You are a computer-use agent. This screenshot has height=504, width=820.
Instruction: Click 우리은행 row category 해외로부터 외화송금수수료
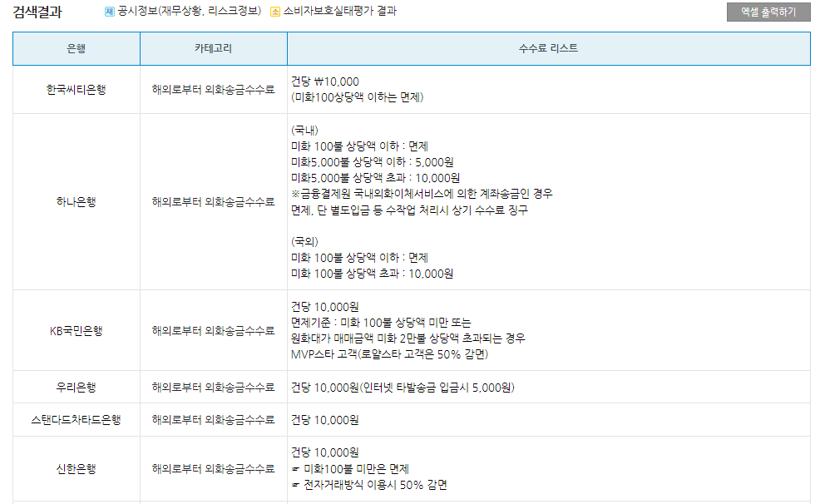pyautogui.click(x=214, y=388)
